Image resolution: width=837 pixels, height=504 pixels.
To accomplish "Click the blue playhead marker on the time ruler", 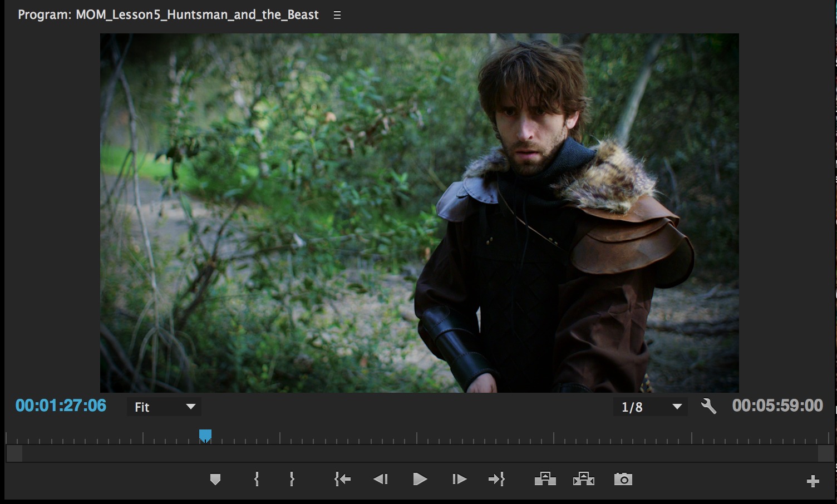I will [x=205, y=436].
